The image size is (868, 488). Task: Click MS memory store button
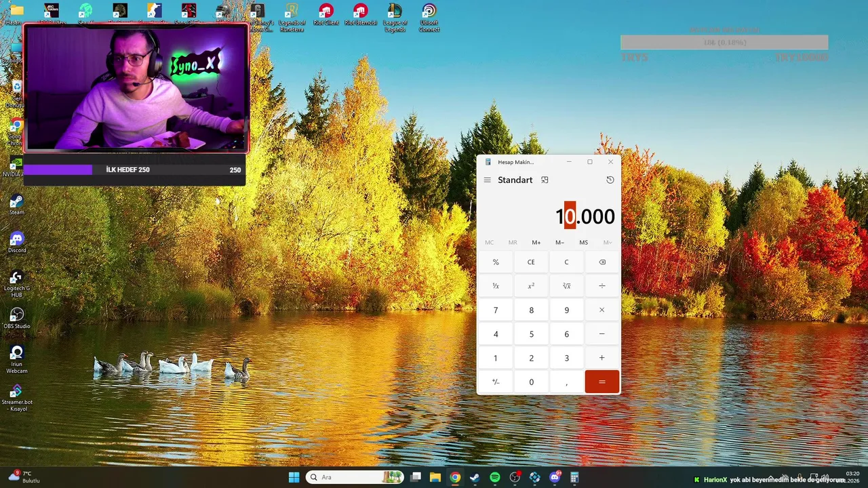click(x=583, y=243)
